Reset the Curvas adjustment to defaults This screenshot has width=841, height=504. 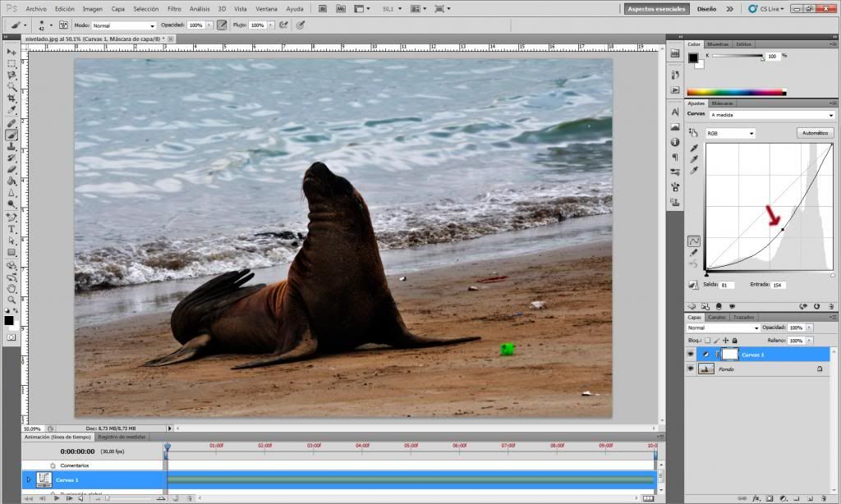[816, 307]
